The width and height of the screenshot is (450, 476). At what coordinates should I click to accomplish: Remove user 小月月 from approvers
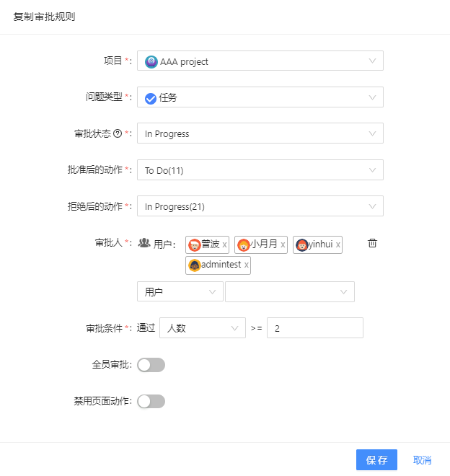pyautogui.click(x=283, y=245)
